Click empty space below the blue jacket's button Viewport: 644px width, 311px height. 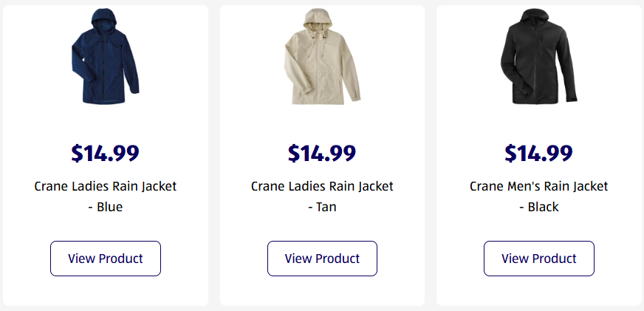coord(106,291)
